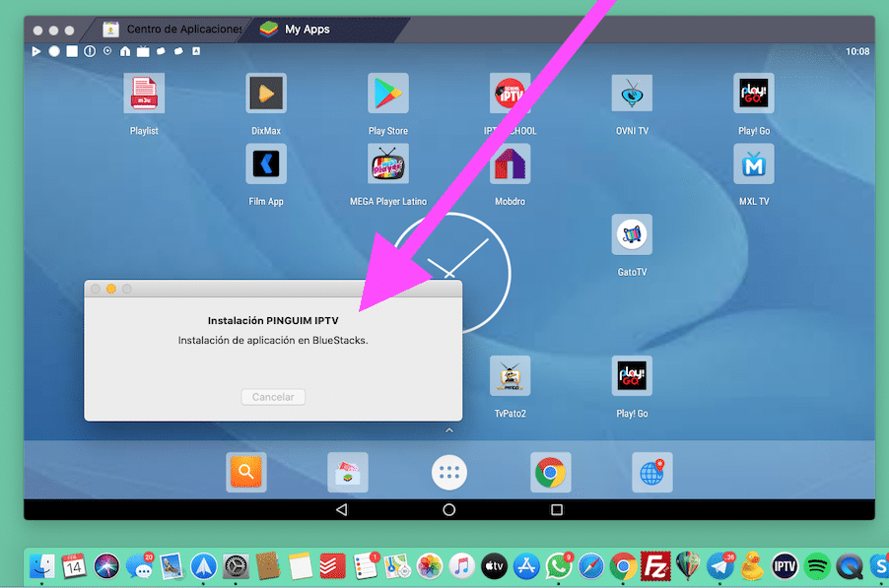Switch to the My Apps tab

pyautogui.click(x=306, y=30)
